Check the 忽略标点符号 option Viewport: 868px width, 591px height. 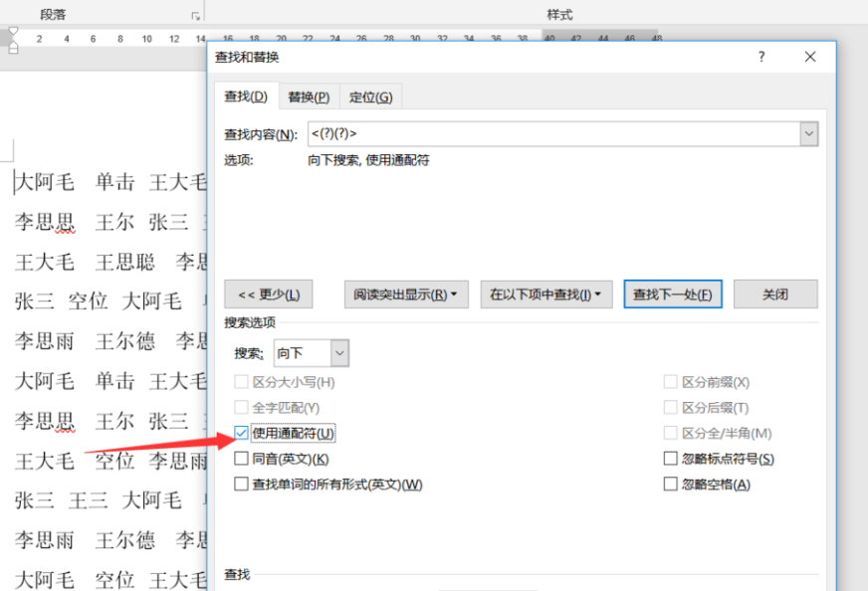[670, 459]
